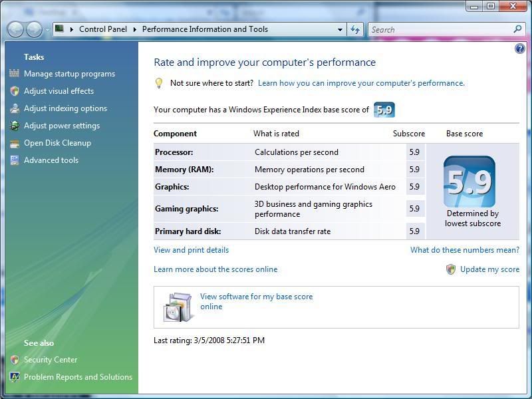Select Performance Information and Tools breadcrumb
The image size is (532, 399).
click(x=205, y=29)
